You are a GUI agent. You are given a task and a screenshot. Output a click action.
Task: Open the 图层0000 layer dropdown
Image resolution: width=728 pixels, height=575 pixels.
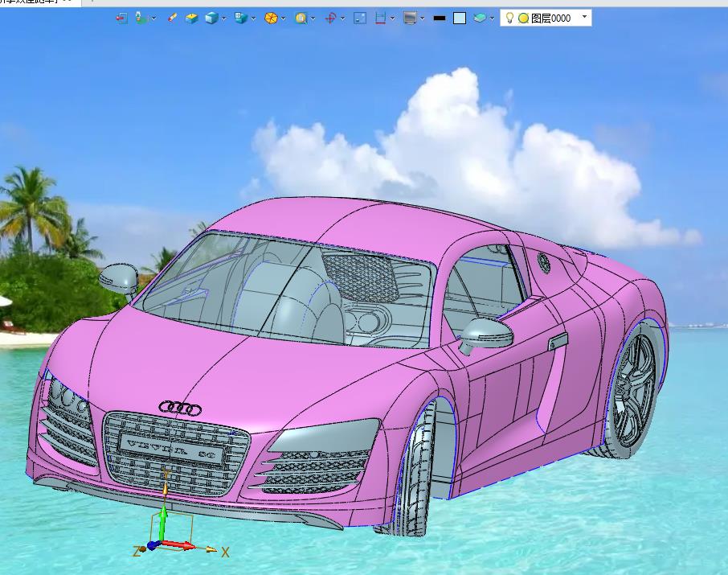click(584, 17)
